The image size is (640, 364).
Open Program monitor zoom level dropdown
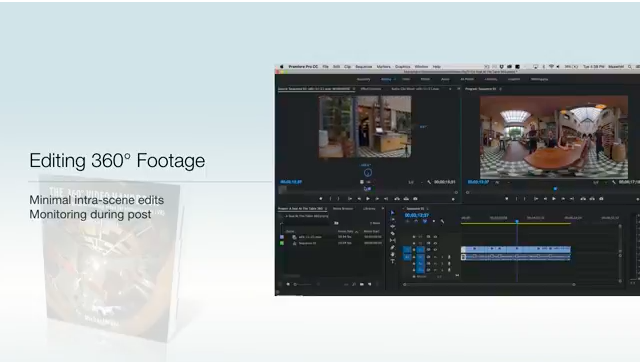[502, 182]
